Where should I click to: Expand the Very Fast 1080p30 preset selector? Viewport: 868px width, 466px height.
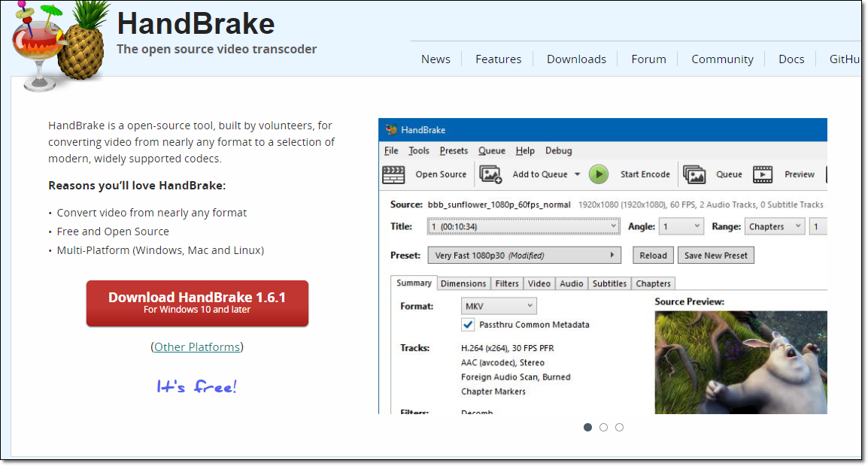(524, 255)
